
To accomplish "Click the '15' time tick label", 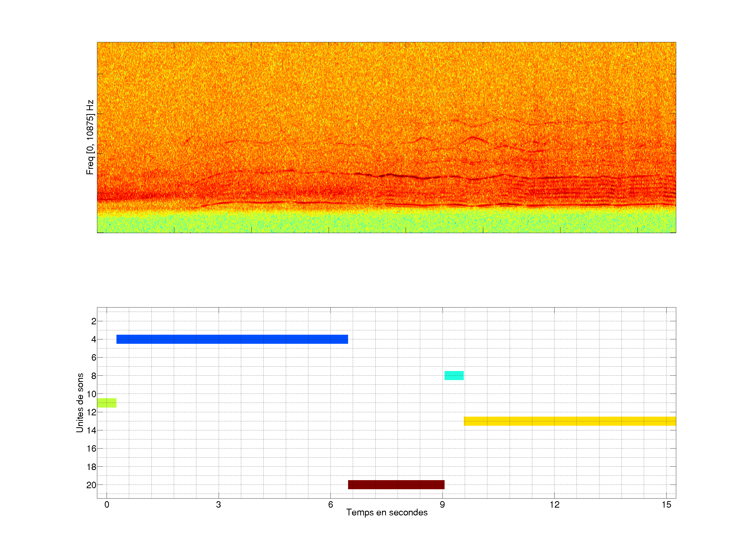I will [666, 505].
